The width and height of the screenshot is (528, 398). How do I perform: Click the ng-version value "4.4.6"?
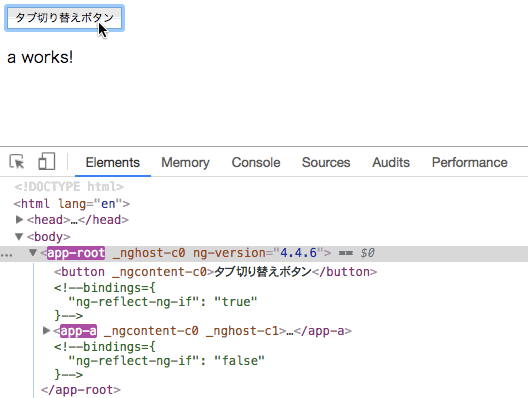click(x=298, y=253)
